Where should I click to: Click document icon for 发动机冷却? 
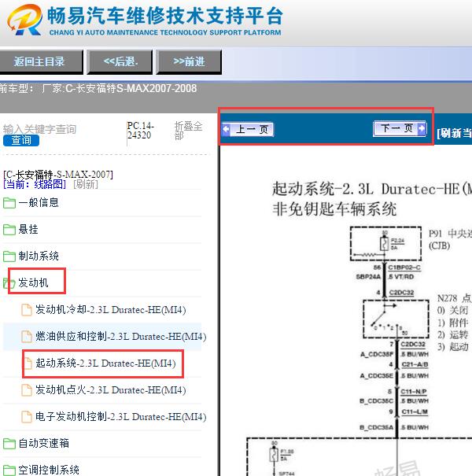pyautogui.click(x=27, y=310)
